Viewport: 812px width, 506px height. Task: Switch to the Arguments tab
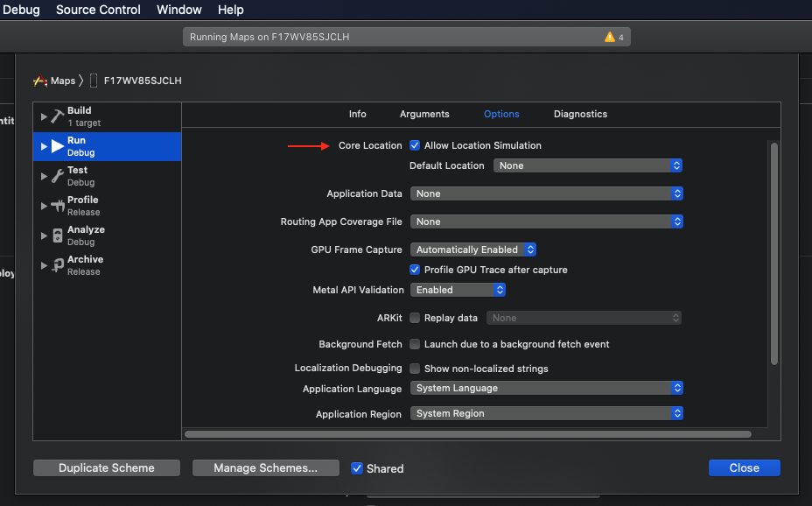pyautogui.click(x=424, y=114)
